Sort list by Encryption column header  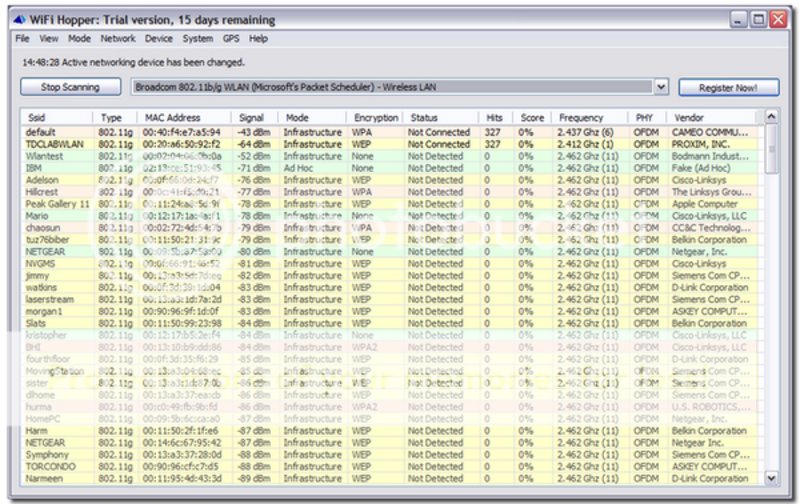pos(376,118)
